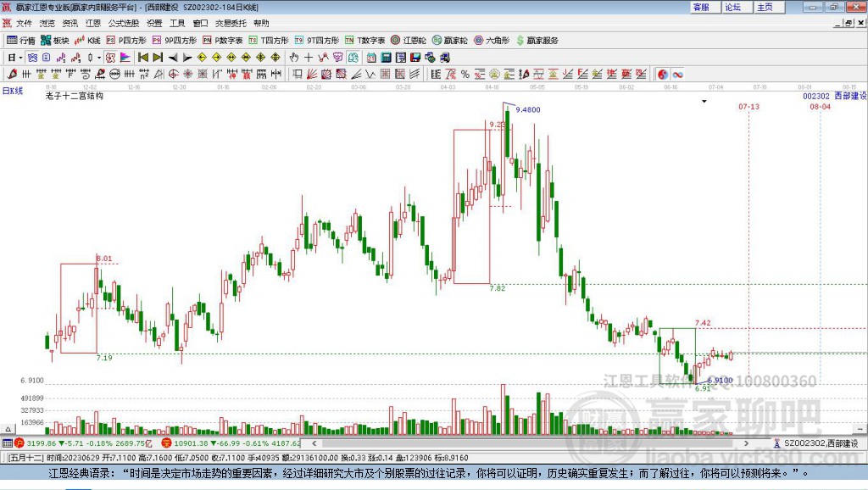Click the last yellow diamond arrow icon

pyautogui.click(x=275, y=57)
